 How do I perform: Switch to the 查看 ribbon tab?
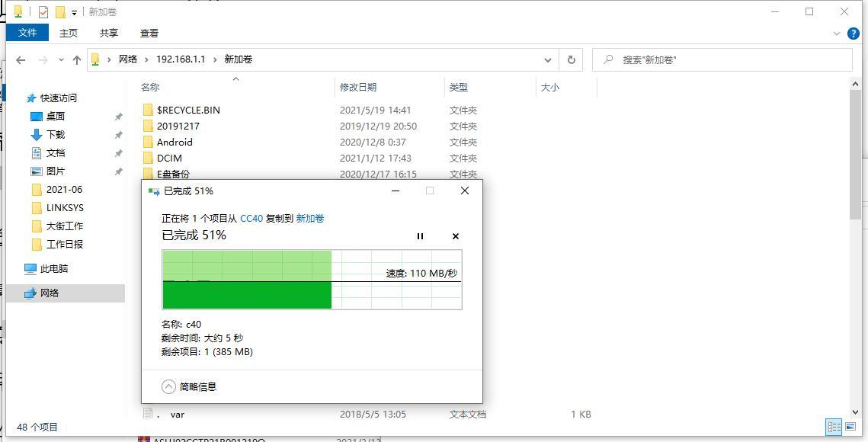[x=149, y=34]
